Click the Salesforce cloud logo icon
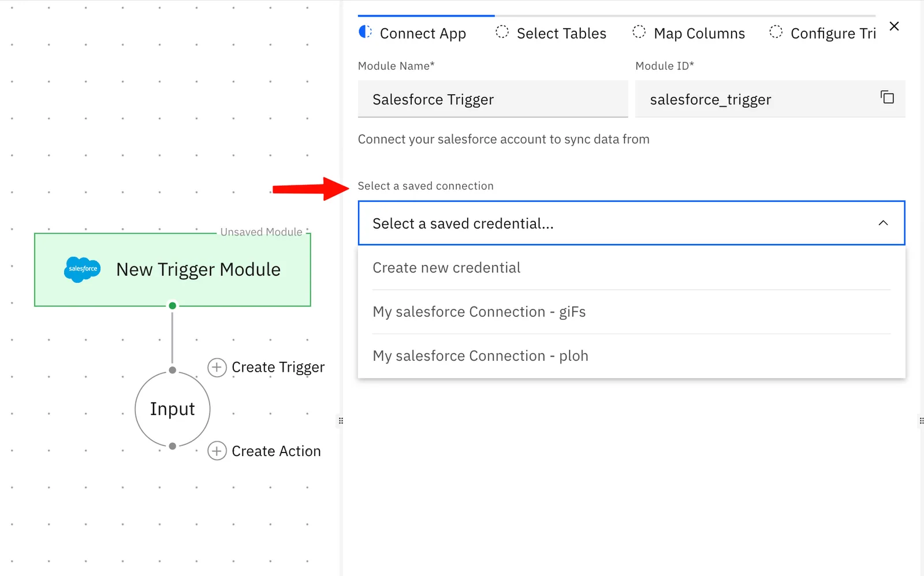Viewport: 924px width, 576px height. coord(83,270)
